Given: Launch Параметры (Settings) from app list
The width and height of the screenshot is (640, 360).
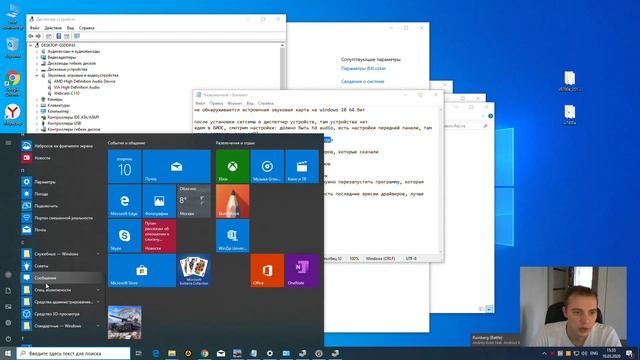Looking at the screenshot, I should tap(61, 182).
